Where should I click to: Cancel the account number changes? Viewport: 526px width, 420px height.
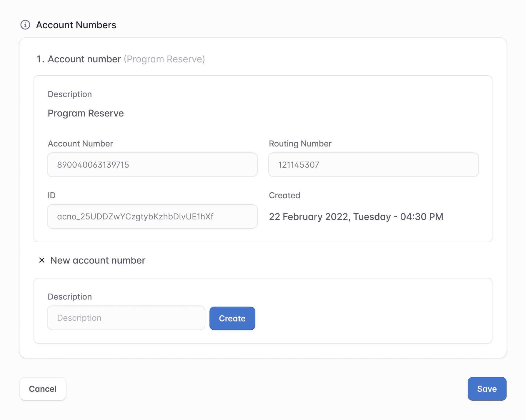tap(43, 389)
